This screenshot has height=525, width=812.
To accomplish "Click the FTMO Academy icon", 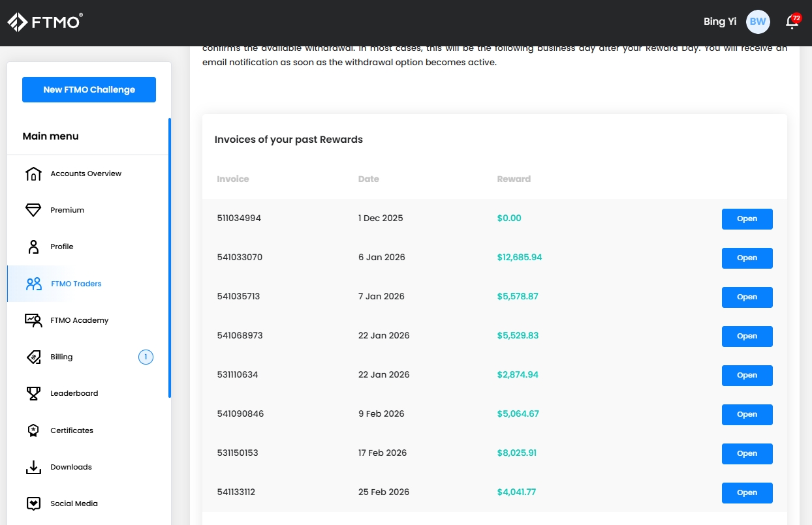I will [x=33, y=320].
